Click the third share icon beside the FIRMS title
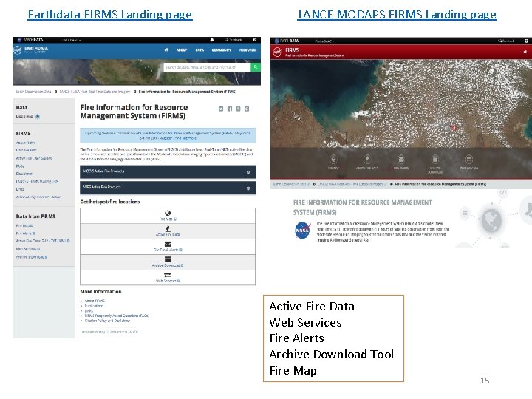 [x=238, y=109]
